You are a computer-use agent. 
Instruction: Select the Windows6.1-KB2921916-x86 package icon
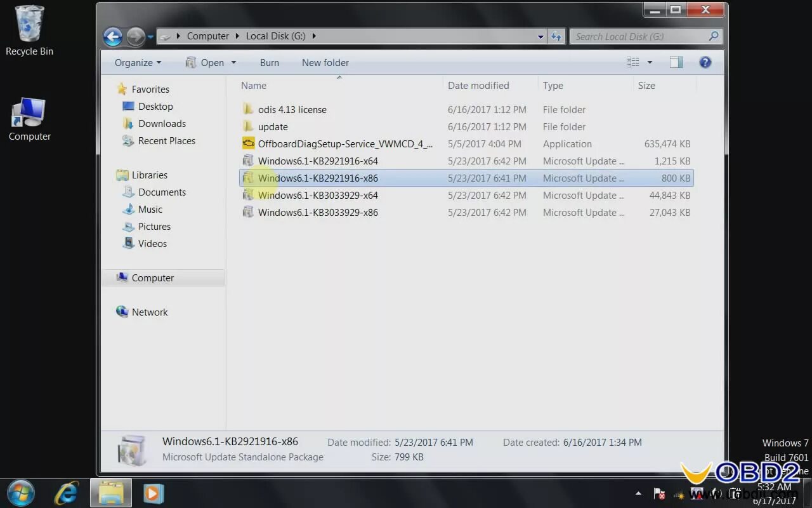[248, 178]
